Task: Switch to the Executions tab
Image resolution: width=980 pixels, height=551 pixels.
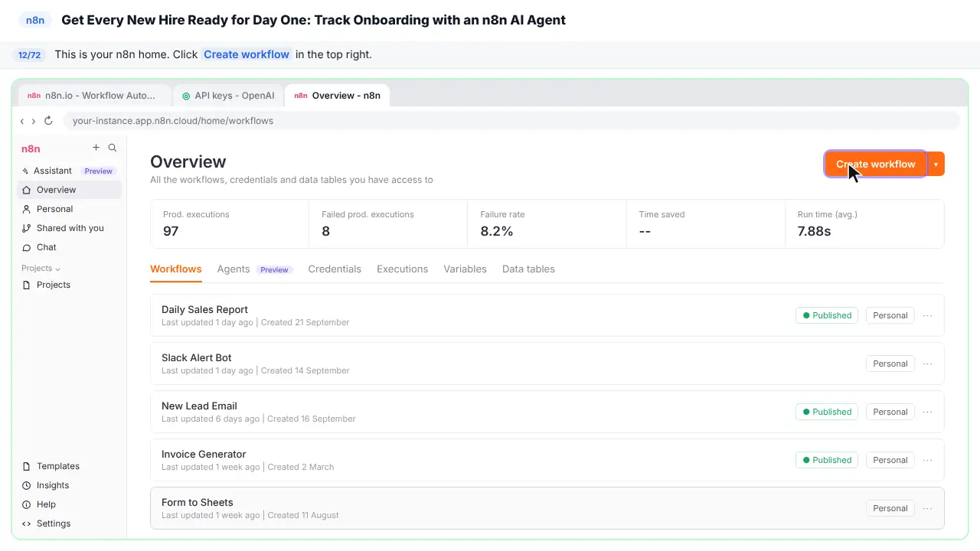Action: tap(402, 269)
